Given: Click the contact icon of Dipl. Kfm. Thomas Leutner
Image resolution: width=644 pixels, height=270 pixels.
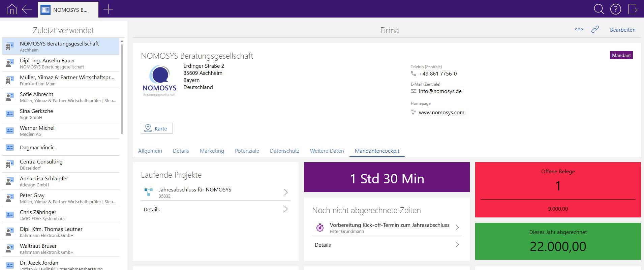Looking at the screenshot, I should tap(10, 232).
